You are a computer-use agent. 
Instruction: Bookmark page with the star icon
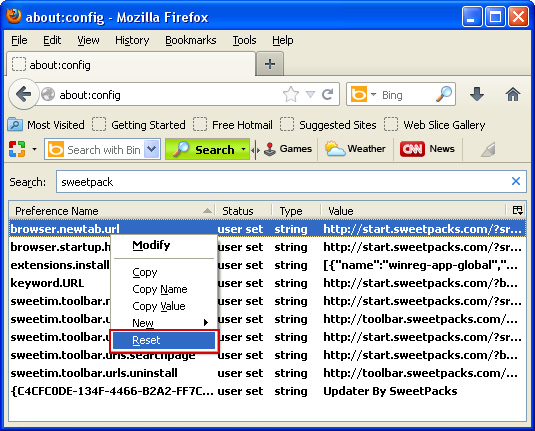(x=291, y=94)
